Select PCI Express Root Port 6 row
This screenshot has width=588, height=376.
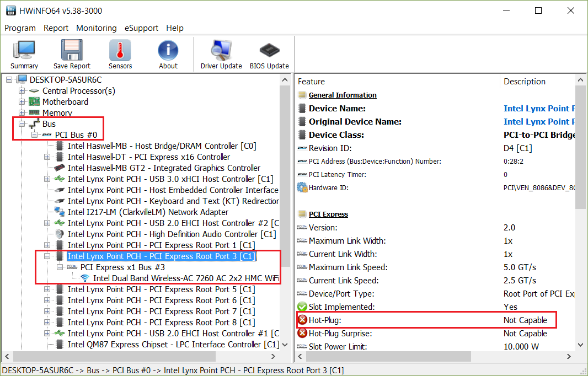(x=161, y=300)
